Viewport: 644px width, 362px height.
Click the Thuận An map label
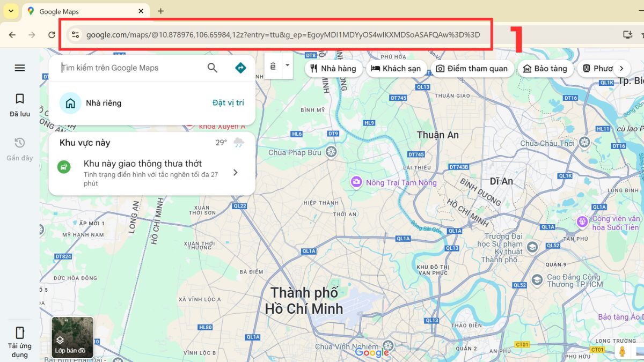438,135
